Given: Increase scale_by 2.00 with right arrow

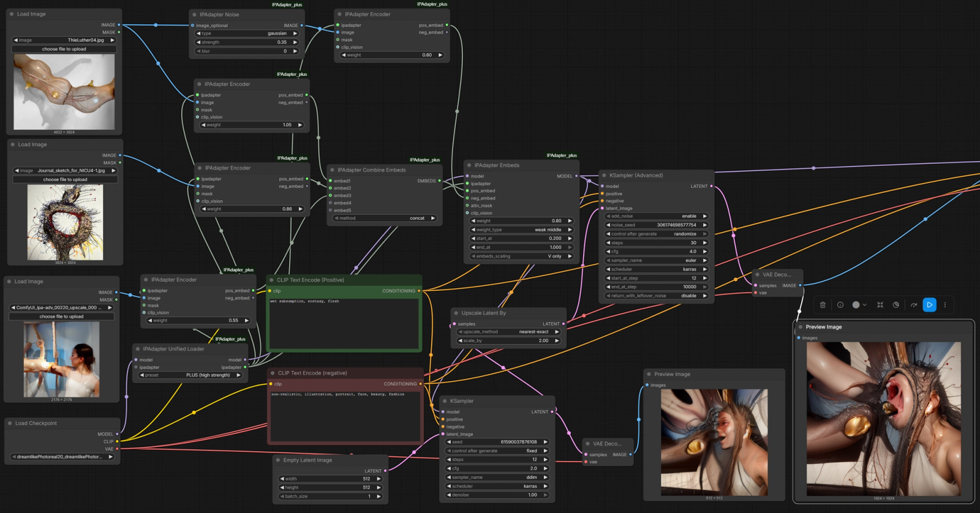Looking at the screenshot, I should 557,341.
